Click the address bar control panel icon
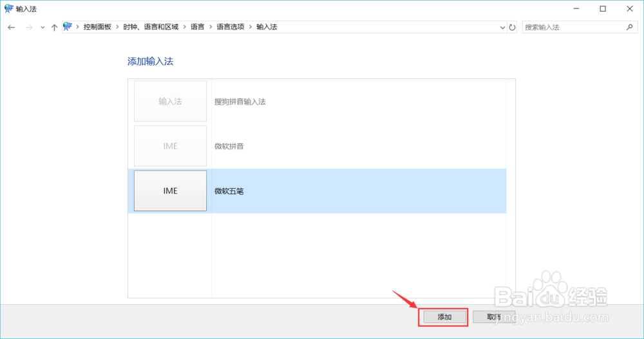 pos(68,26)
